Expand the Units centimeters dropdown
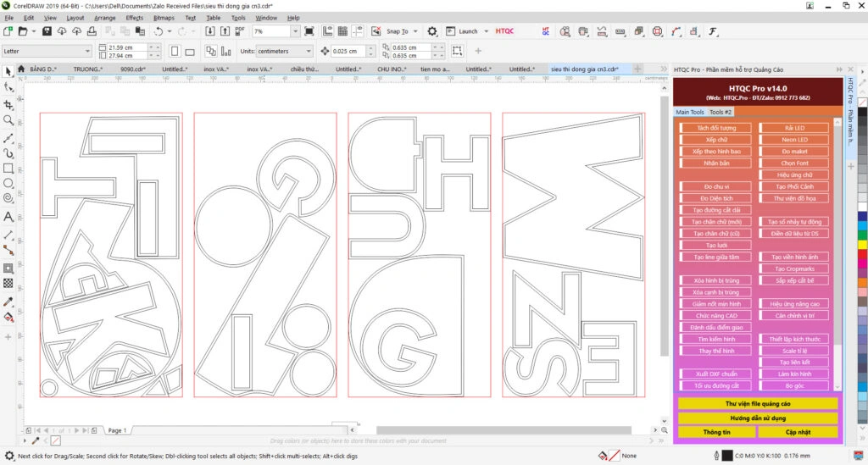Image resolution: width=868 pixels, height=465 pixels. (309, 52)
